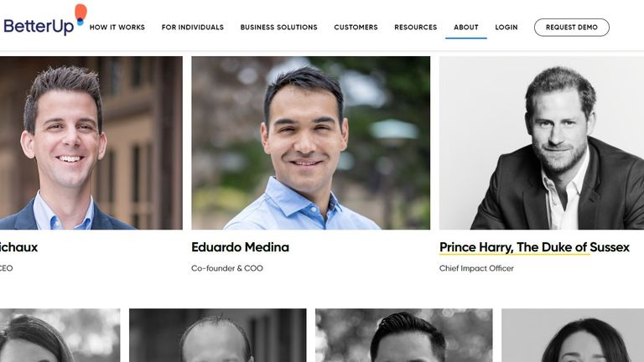Viewport: 644px width, 362px height.
Task: Go to the Customers page
Action: pos(356,27)
